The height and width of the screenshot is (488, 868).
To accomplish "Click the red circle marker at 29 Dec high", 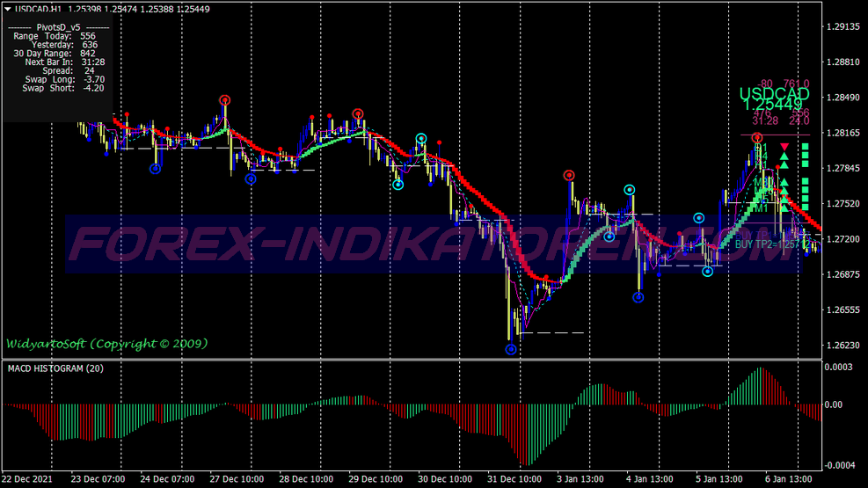I will [x=358, y=114].
